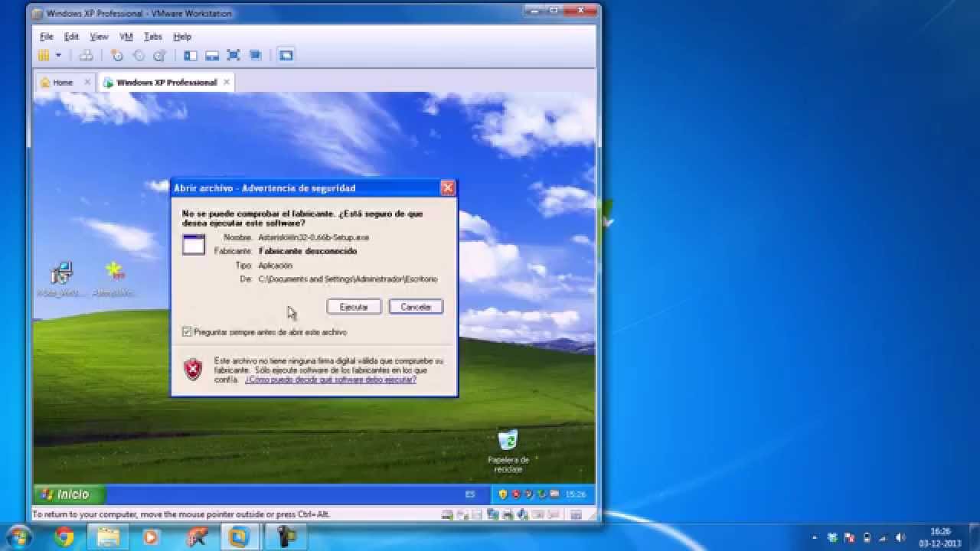The width and height of the screenshot is (980, 551).
Task: Click the red shield warning icon in dialog
Action: tap(193, 370)
